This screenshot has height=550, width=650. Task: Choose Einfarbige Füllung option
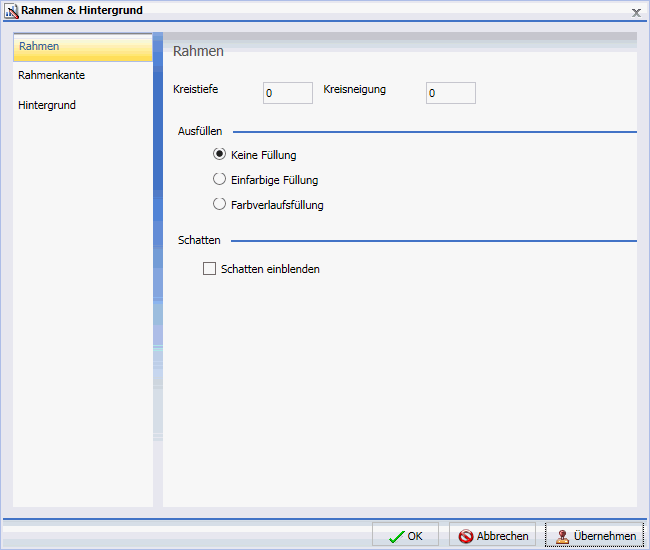coord(219,179)
